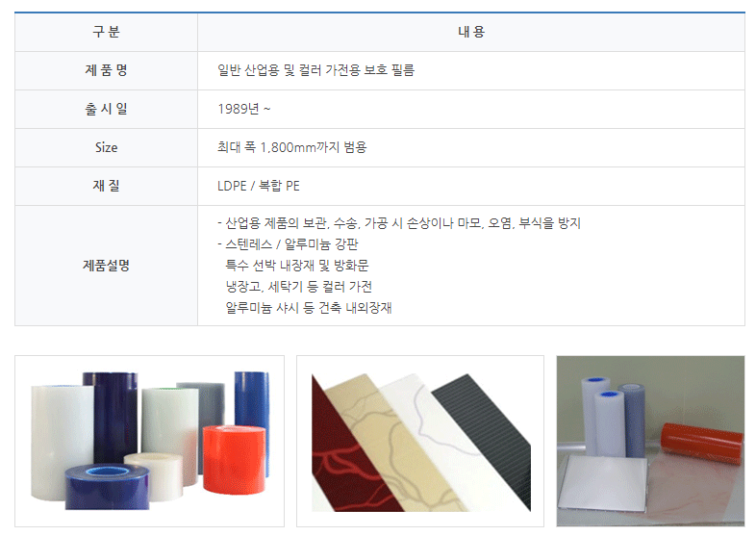The height and width of the screenshot is (536, 756).
Task: Select the 재질 row label
Action: pyautogui.click(x=106, y=187)
